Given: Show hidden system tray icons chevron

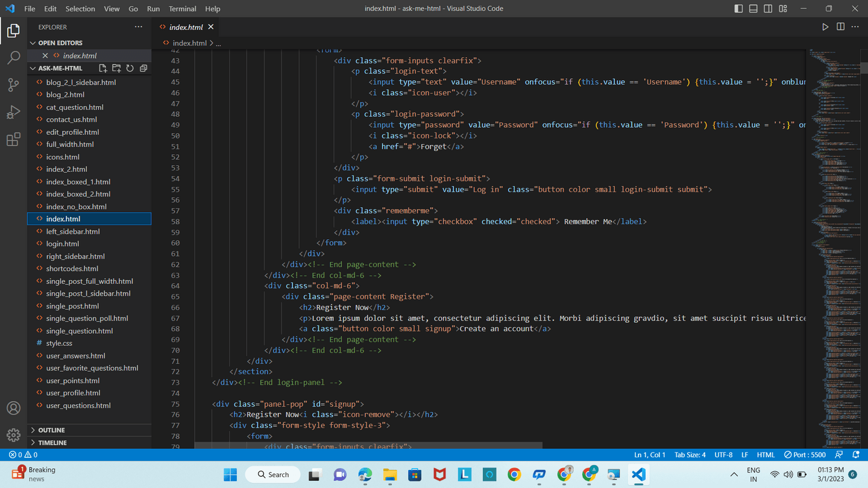Looking at the screenshot, I should click(x=734, y=475).
